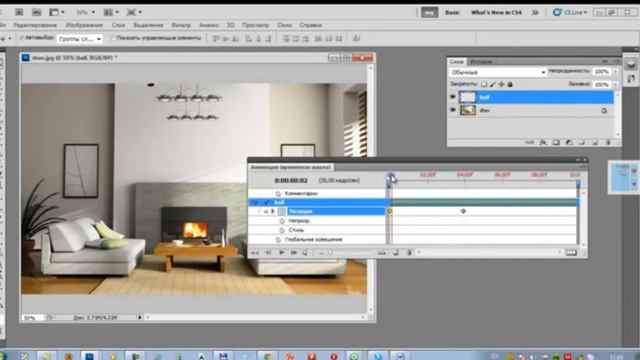Open the fill slider arrow

point(615,84)
